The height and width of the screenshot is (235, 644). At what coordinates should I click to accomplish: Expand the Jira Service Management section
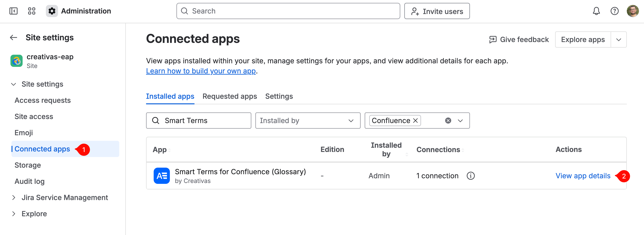click(14, 198)
